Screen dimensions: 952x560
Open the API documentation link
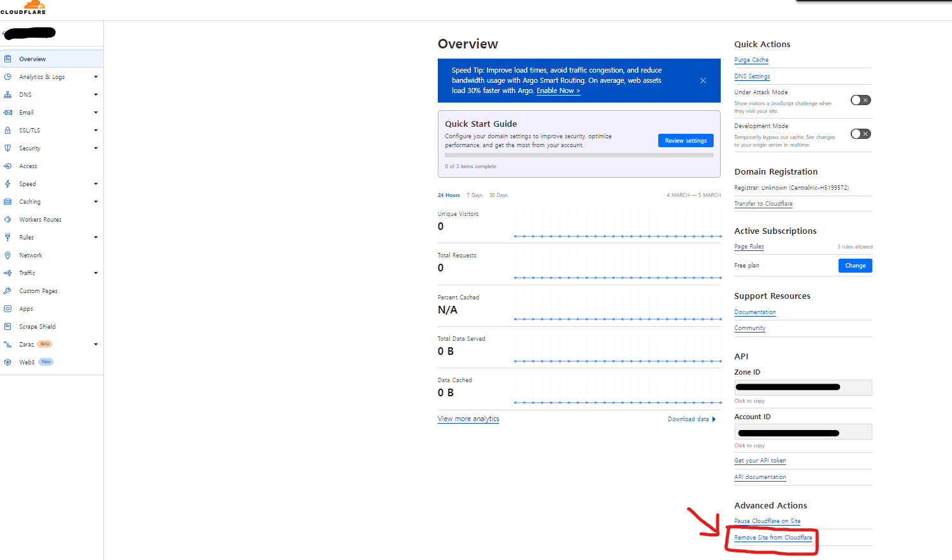click(x=760, y=477)
